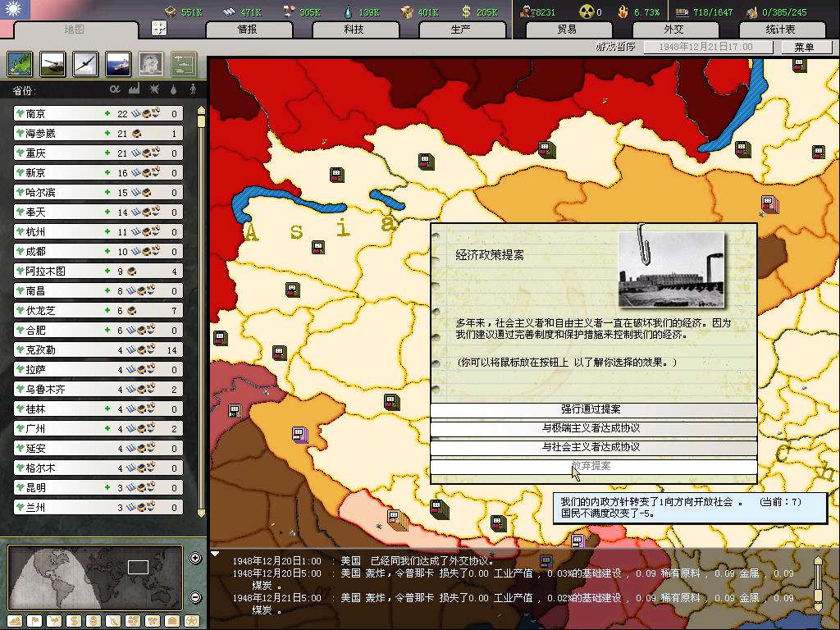
Task: Choose 与社会主义者达成协议 option
Action: (x=594, y=447)
